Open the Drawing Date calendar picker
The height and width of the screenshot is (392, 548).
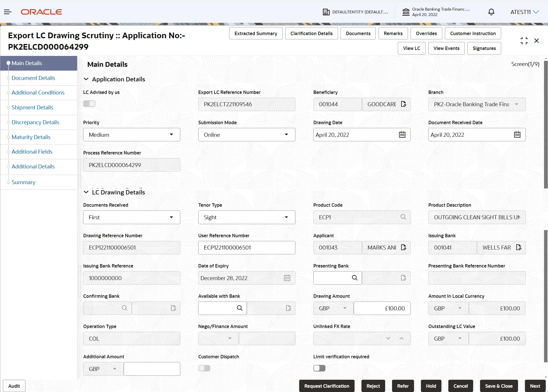tap(402, 134)
